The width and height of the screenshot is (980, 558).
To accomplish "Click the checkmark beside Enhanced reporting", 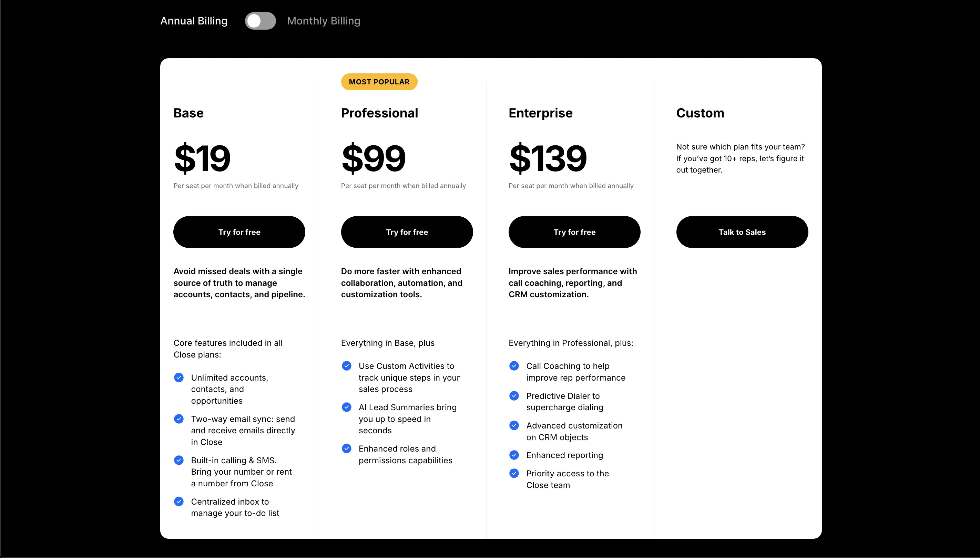I will click(514, 455).
